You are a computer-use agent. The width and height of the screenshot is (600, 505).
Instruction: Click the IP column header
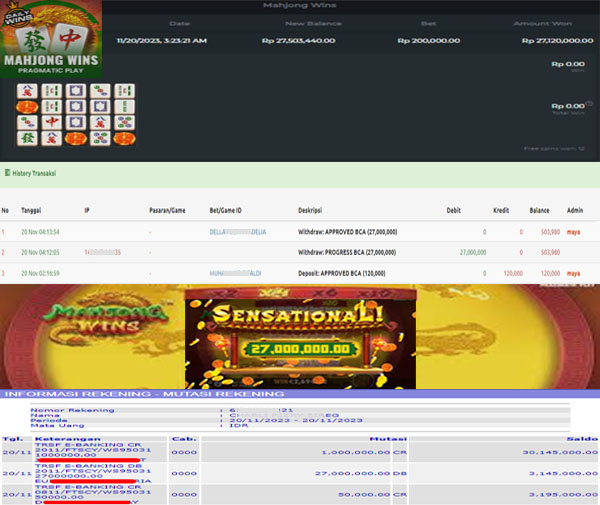point(87,210)
